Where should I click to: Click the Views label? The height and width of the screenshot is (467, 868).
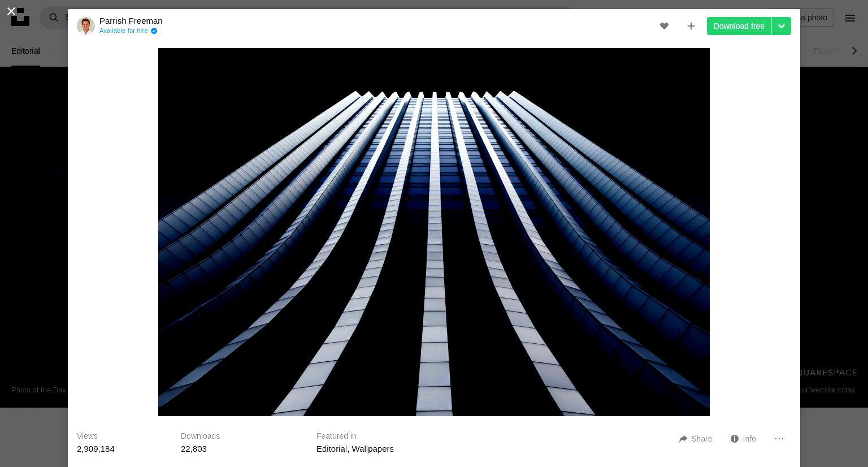click(x=87, y=436)
